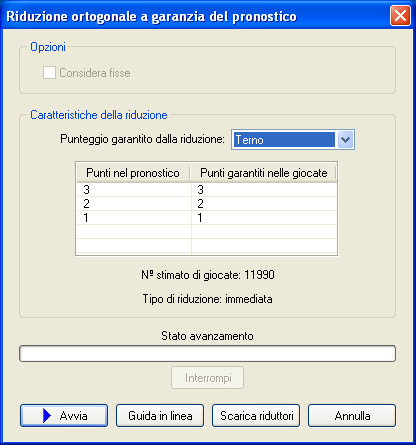This screenshot has height=445, width=416.
Task: Click the Interrompi button
Action: pyautogui.click(x=207, y=378)
